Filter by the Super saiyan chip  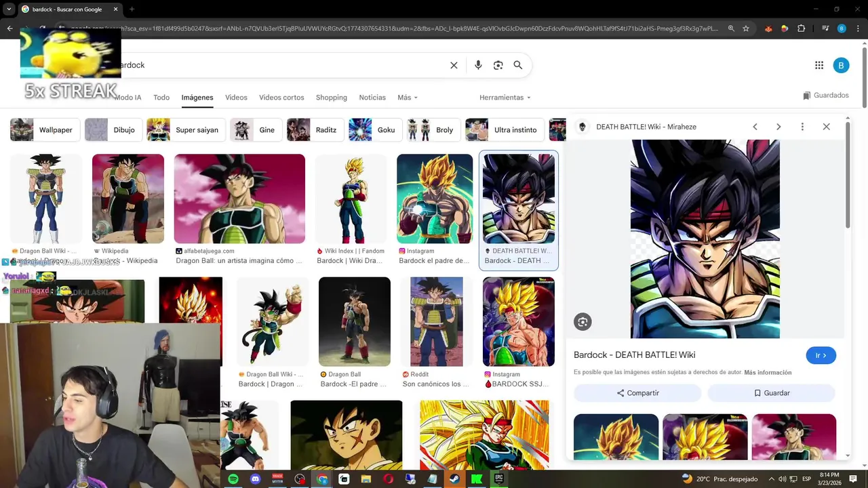186,129
